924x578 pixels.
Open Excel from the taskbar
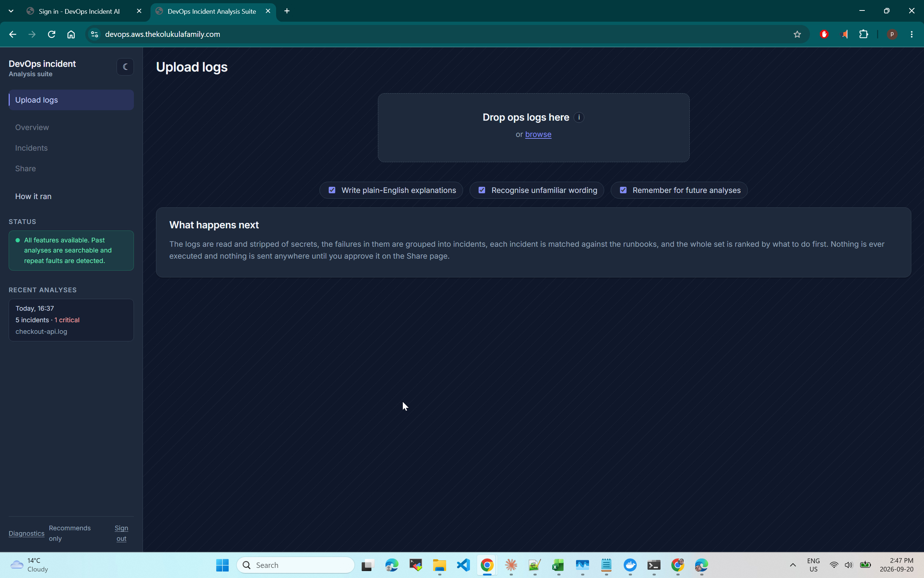pyautogui.click(x=559, y=565)
